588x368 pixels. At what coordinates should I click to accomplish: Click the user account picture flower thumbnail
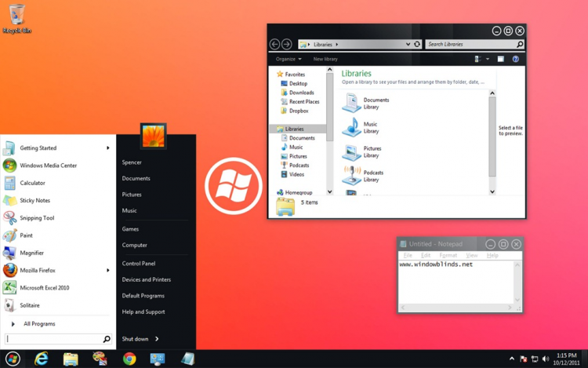click(x=154, y=136)
